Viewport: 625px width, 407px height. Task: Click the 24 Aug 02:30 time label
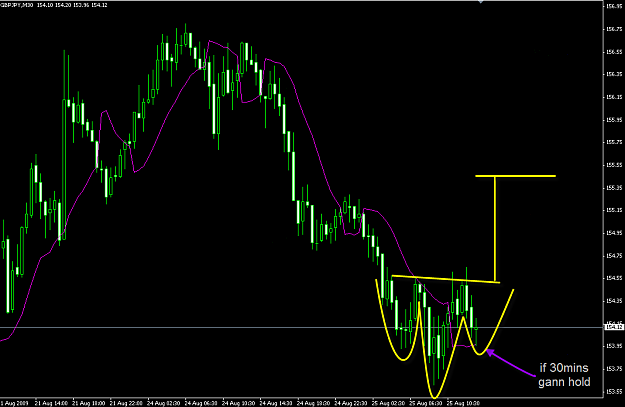163,403
